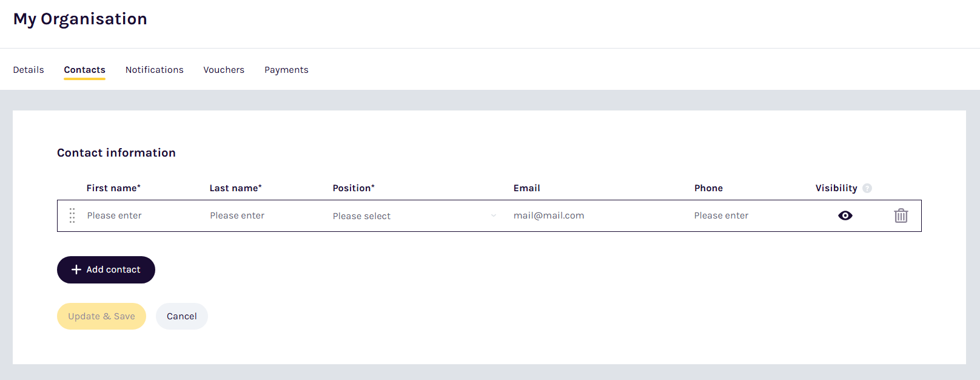980x380 pixels.
Task: Go to the Vouchers tab
Action: (224, 70)
